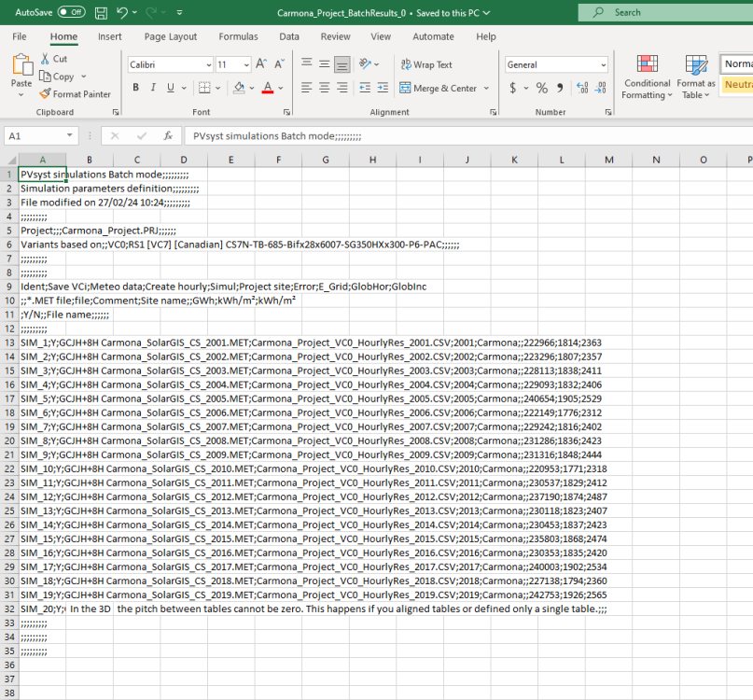Apply Percent Style number format

click(541, 88)
